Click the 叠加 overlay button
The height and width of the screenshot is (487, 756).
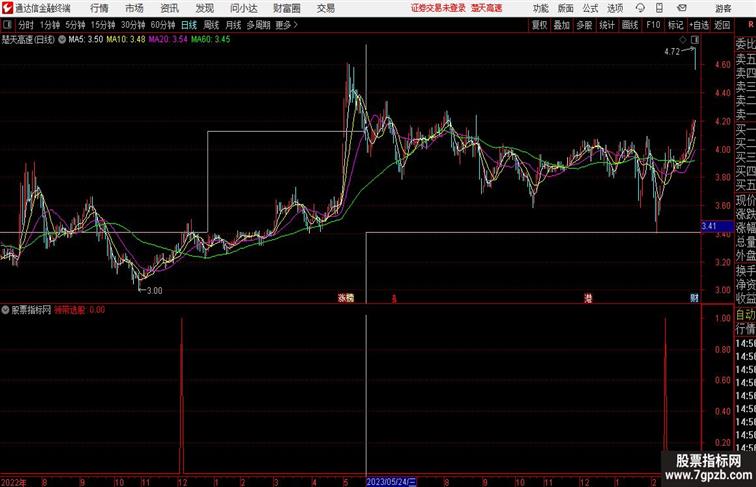pyautogui.click(x=561, y=25)
